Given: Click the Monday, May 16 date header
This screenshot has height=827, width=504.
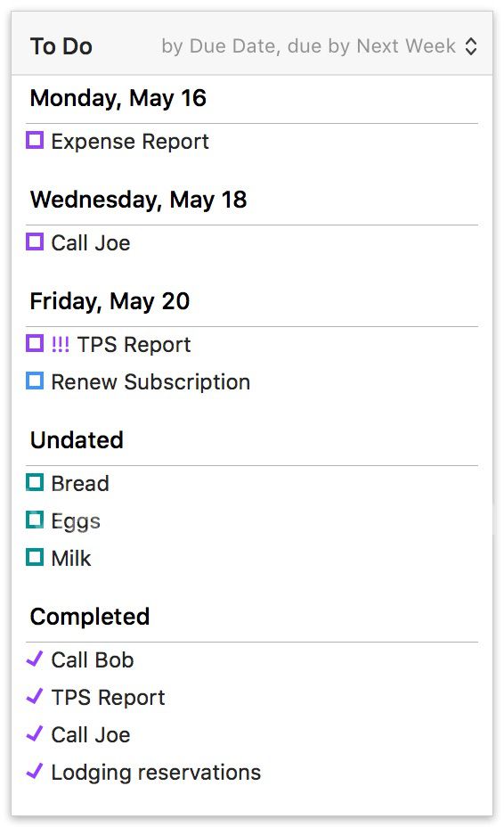Looking at the screenshot, I should (x=118, y=99).
